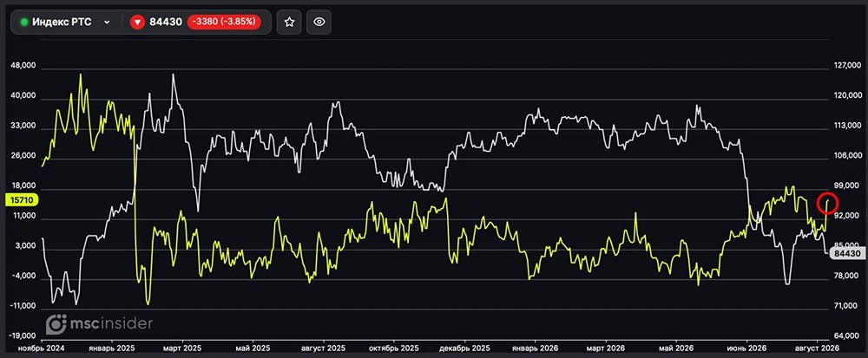
Task: Open the Индекс РТС instrument dropdown
Action: pos(108,22)
